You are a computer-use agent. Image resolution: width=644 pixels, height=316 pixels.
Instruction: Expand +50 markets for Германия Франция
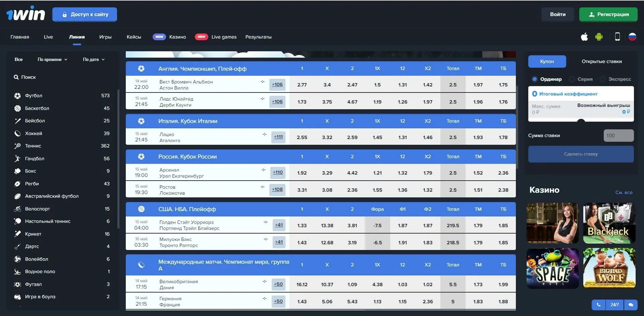pyautogui.click(x=278, y=301)
